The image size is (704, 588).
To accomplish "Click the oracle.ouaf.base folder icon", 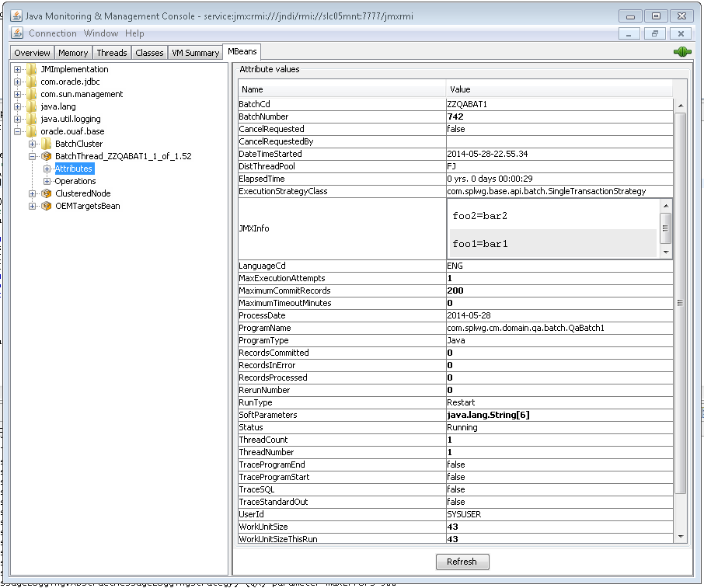I will click(x=31, y=131).
